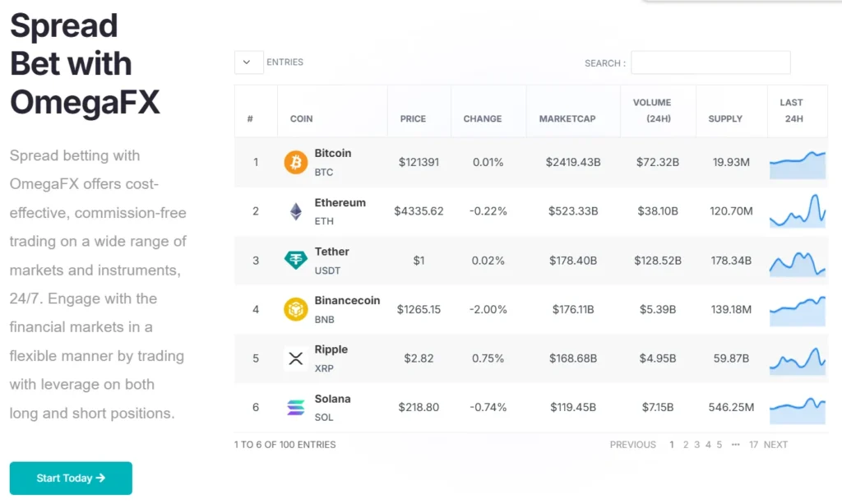
Task: Go to the Next page of entries
Action: click(775, 445)
